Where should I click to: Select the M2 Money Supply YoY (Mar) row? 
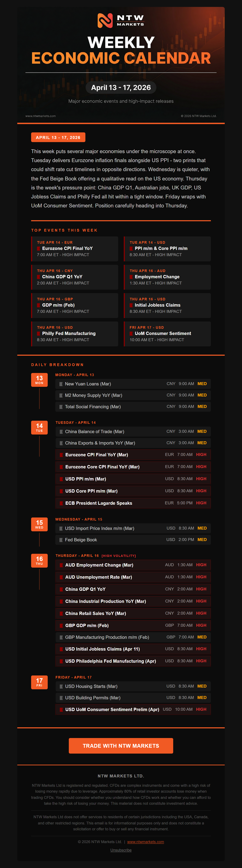pos(133,395)
